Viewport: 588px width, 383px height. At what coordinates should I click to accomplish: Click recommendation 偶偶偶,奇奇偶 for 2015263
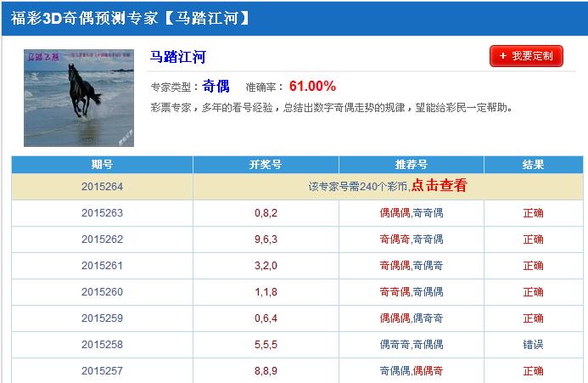point(412,213)
